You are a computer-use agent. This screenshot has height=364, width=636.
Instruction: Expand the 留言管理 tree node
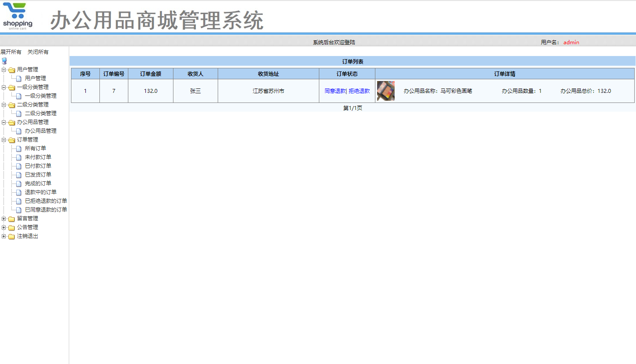(x=4, y=218)
